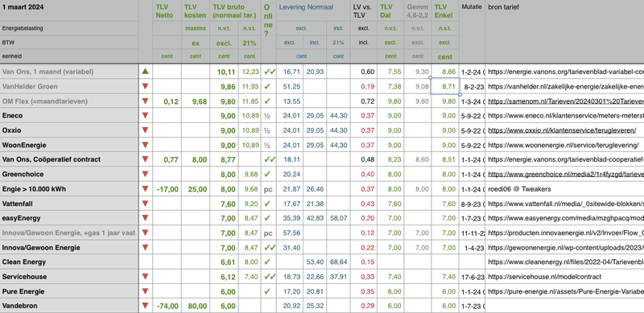Click the red down arrow in Engie row
The width and height of the screenshot is (644, 313).
click(x=145, y=189)
